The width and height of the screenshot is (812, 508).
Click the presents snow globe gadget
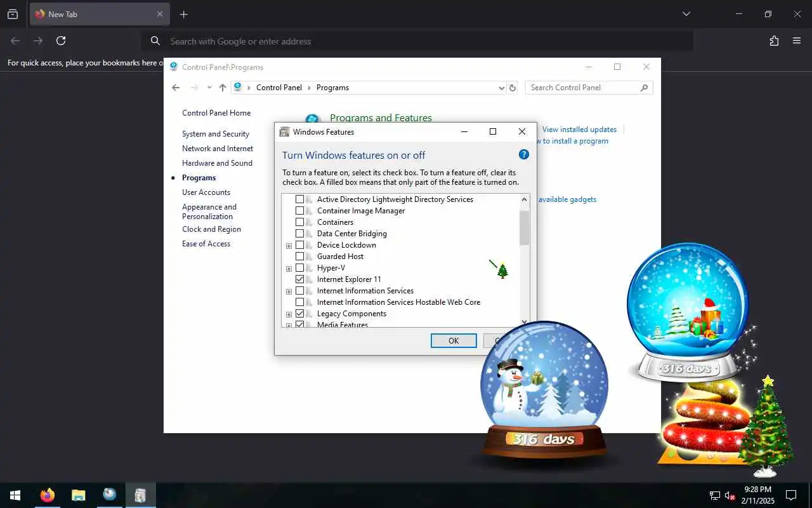point(688,311)
